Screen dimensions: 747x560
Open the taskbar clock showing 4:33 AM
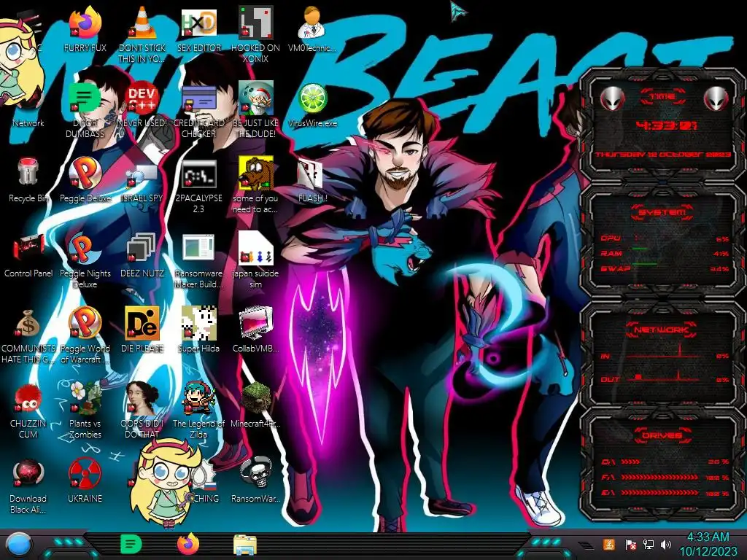[x=708, y=544]
